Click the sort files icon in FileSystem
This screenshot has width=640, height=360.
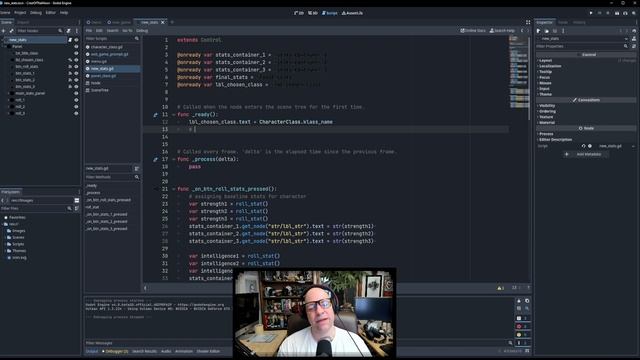click(x=77, y=209)
